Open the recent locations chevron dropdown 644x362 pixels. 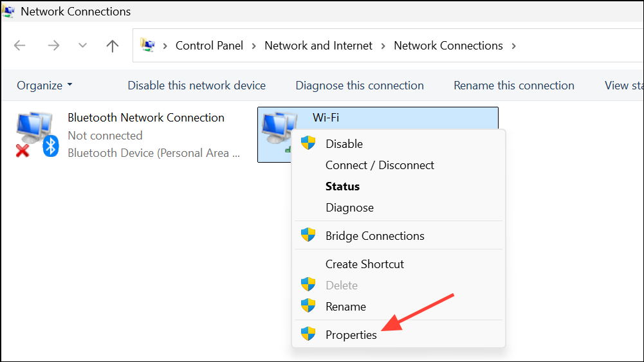pos(82,46)
